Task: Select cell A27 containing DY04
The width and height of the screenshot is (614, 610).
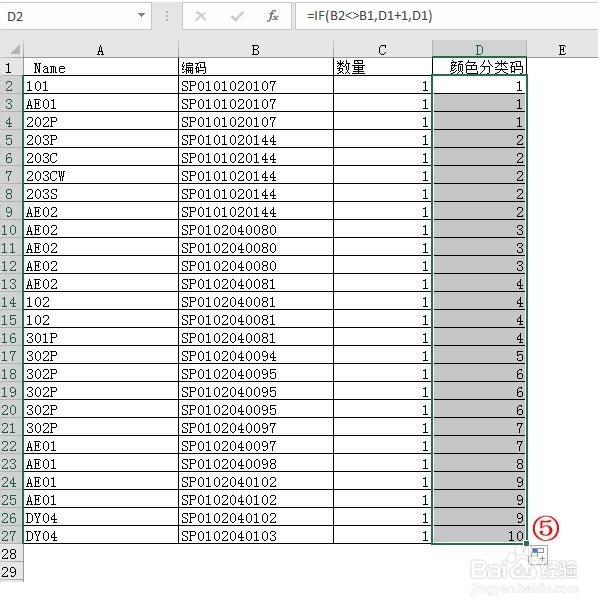Action: [x=101, y=536]
